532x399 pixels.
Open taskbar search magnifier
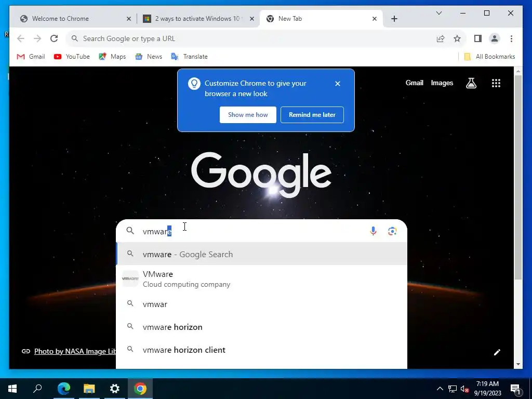click(37, 389)
